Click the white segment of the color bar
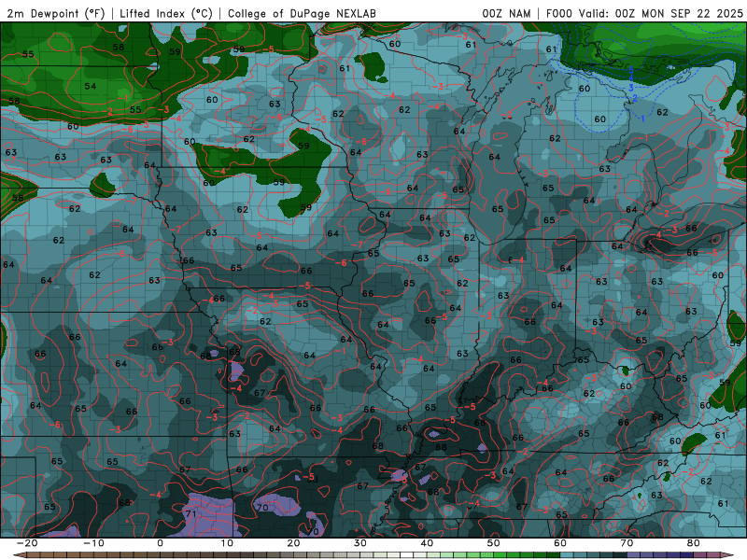The width and height of the screenshot is (747, 560). click(407, 555)
